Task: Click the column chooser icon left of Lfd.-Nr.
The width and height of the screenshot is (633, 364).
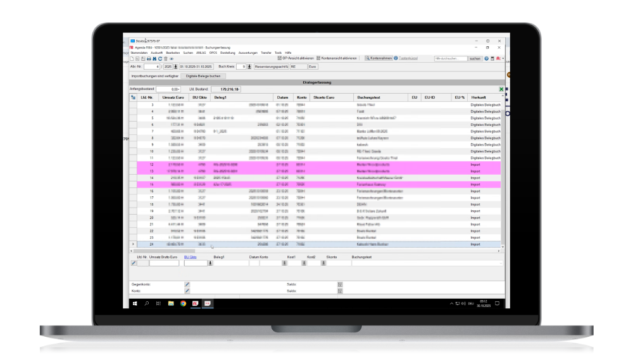Action: 133,97
